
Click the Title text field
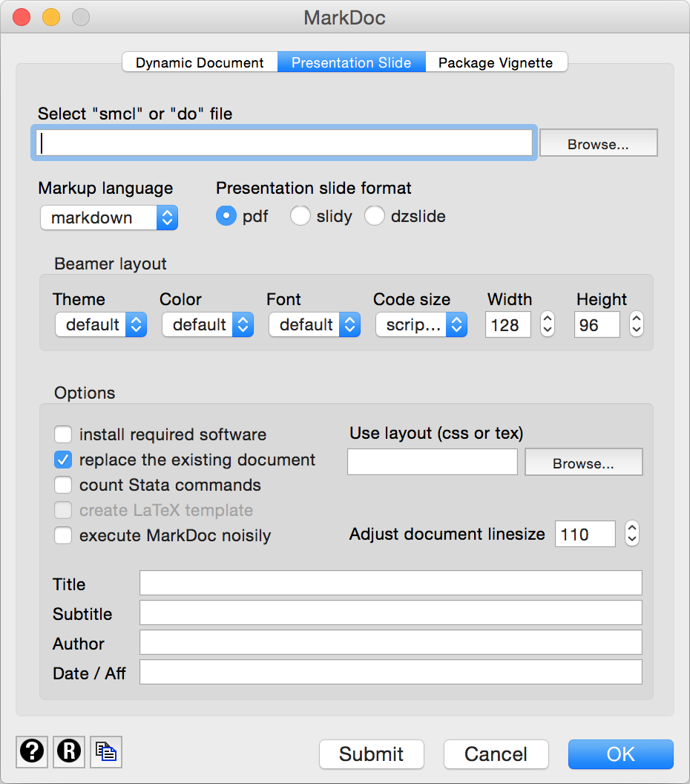[x=391, y=583]
